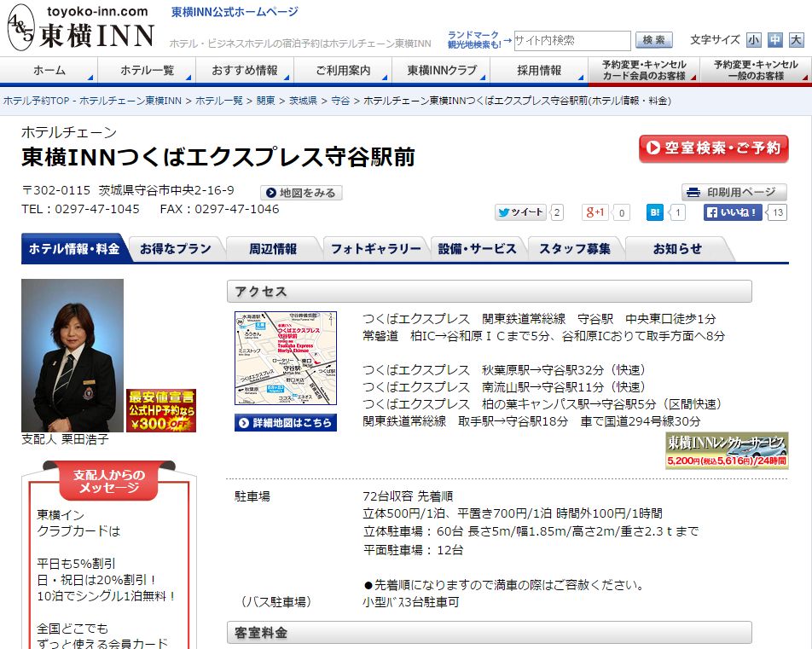Open the ホテル一覧 menu
This screenshot has width=812, height=649.
(147, 71)
